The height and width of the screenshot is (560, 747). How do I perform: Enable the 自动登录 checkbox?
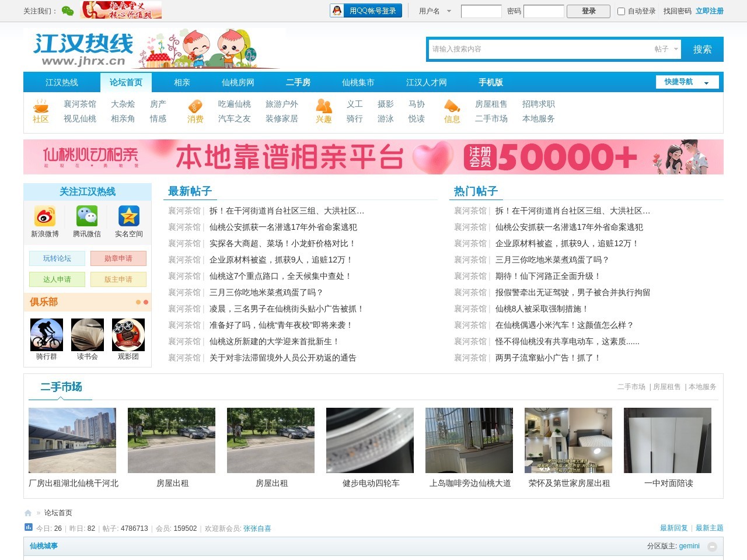tap(620, 11)
